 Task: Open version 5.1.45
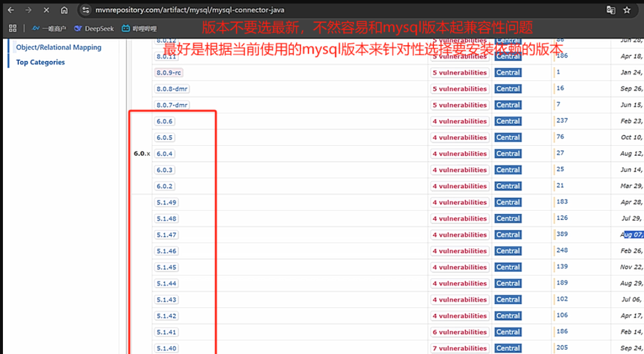[x=166, y=268]
